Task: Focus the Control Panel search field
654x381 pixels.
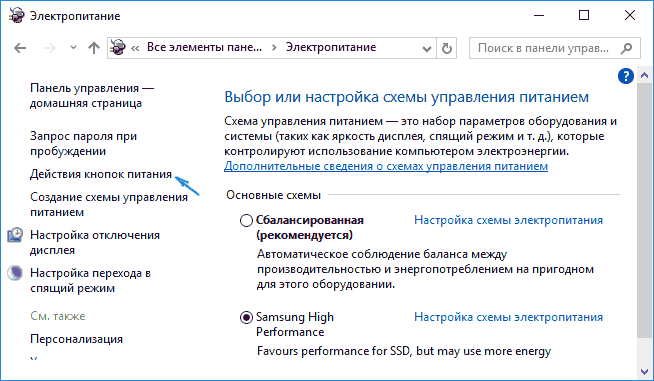Action: [x=554, y=48]
